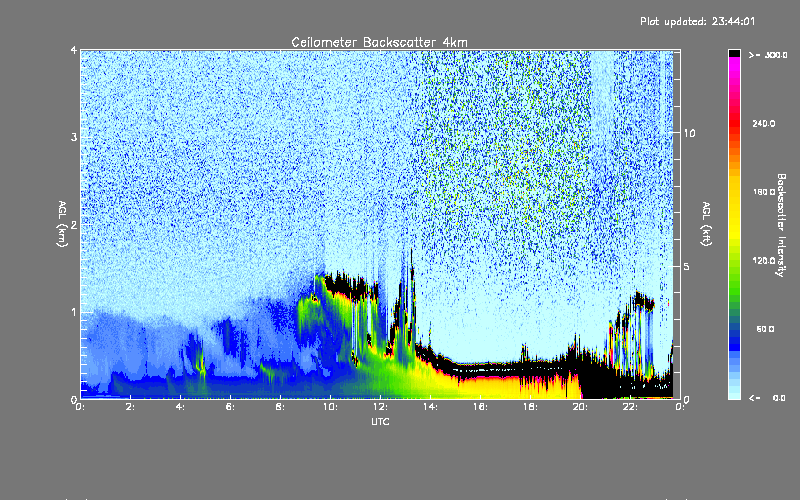Pick the black segment atop the colorbar

click(x=734, y=53)
